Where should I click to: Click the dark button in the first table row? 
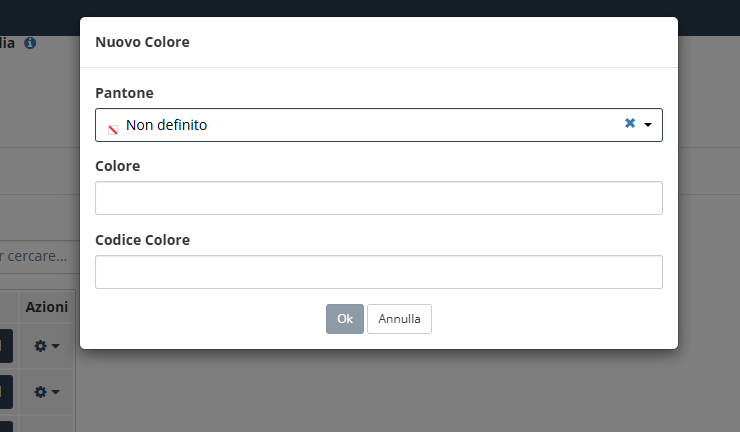point(6,346)
